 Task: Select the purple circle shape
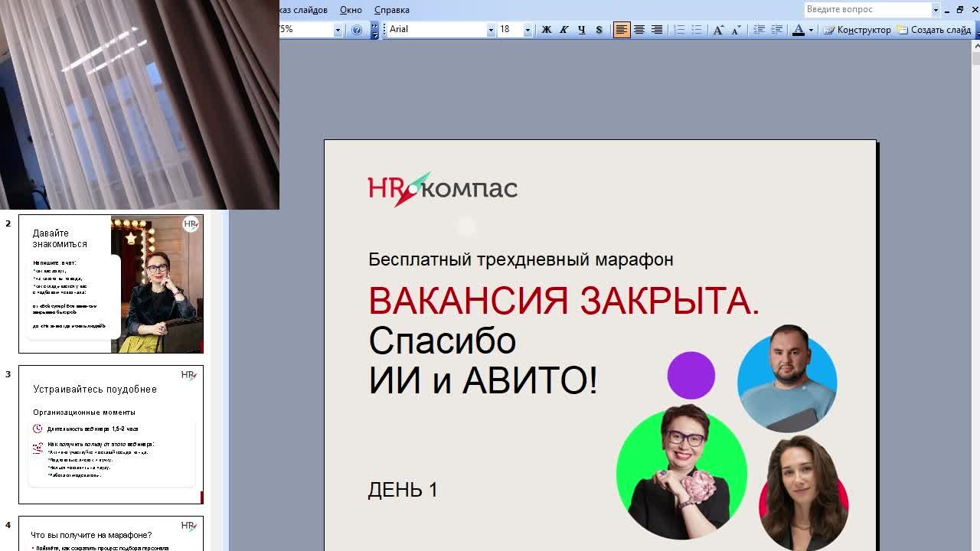pos(691,375)
